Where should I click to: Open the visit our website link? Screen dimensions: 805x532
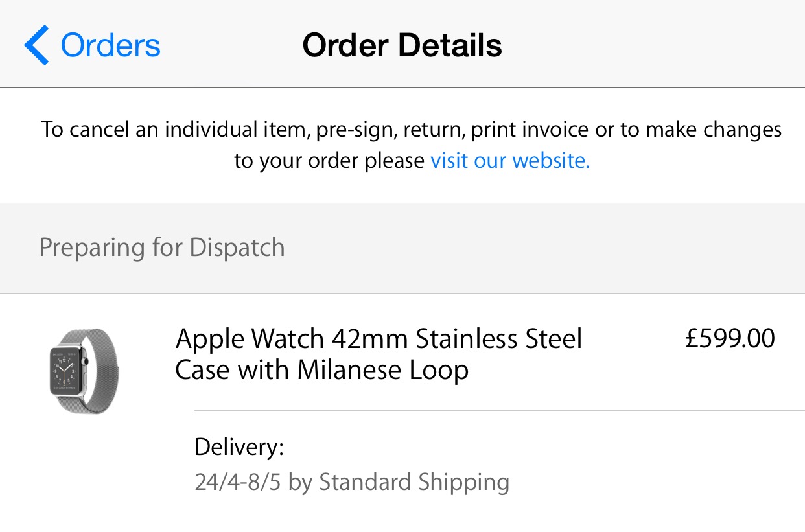coord(510,160)
